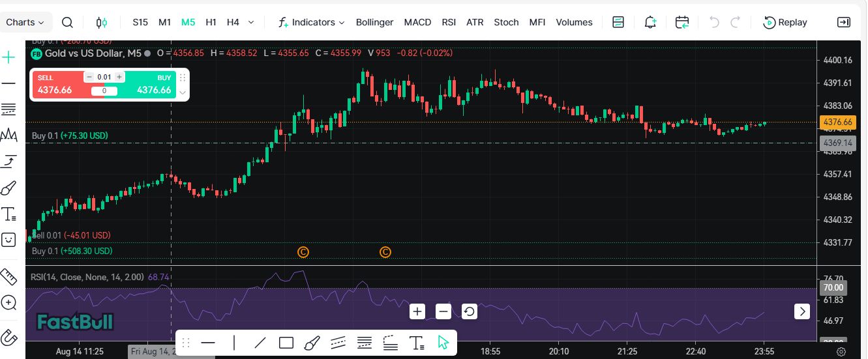Open the emoji sticker tool
This screenshot has width=868, height=359.
[x=9, y=240]
